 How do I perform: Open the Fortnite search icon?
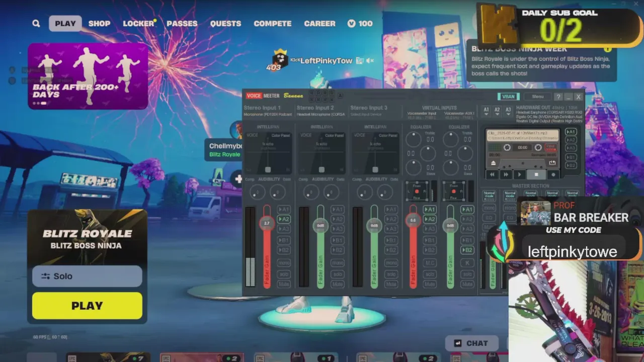pyautogui.click(x=36, y=24)
